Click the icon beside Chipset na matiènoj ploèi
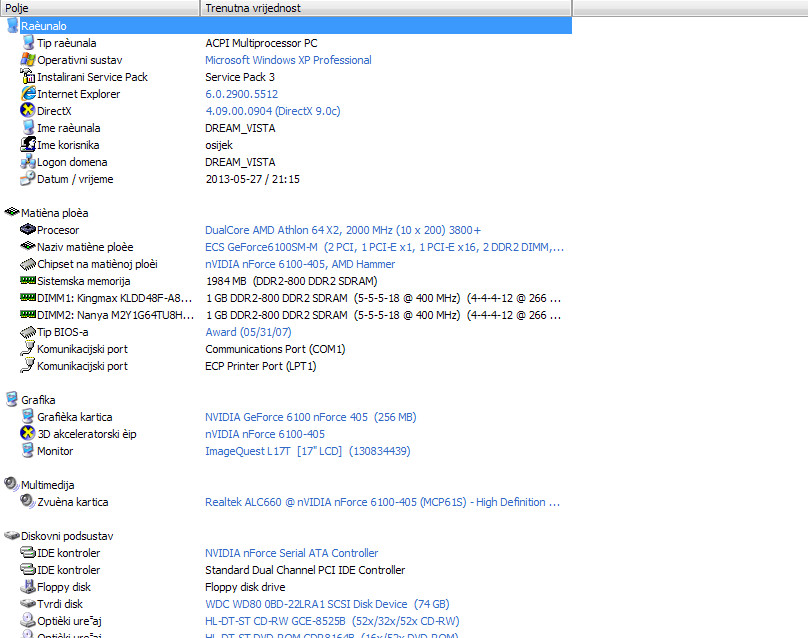 pos(28,264)
